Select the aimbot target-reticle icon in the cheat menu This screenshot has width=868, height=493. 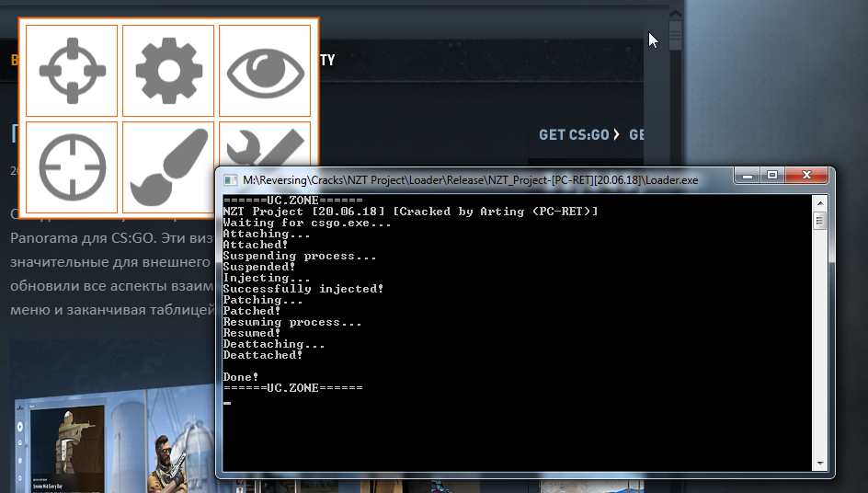72,70
